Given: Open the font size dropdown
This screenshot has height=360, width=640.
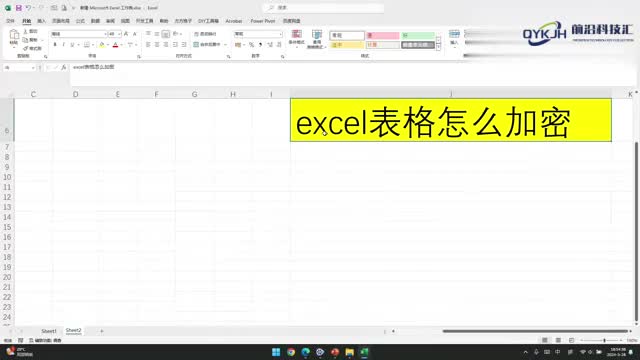Looking at the screenshot, I should tap(119, 34).
